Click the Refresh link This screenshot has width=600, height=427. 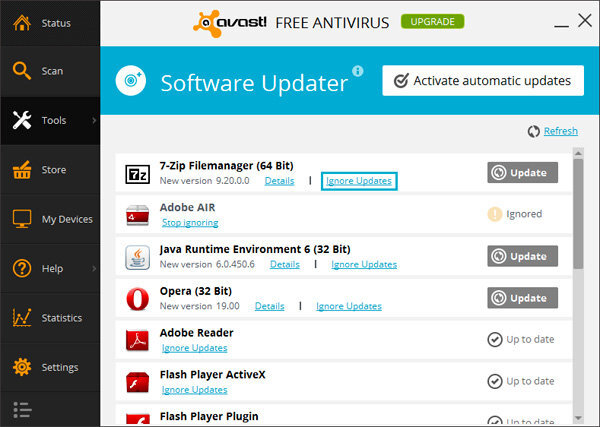[561, 131]
